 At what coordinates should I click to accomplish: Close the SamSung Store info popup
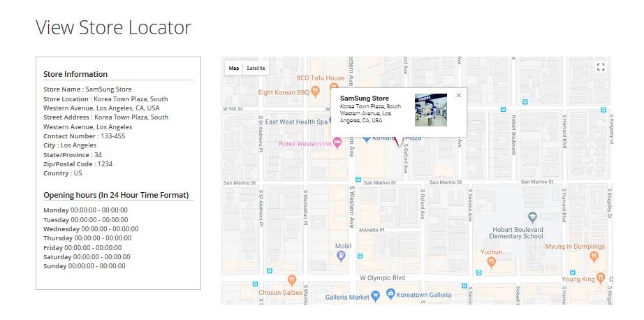click(x=458, y=95)
